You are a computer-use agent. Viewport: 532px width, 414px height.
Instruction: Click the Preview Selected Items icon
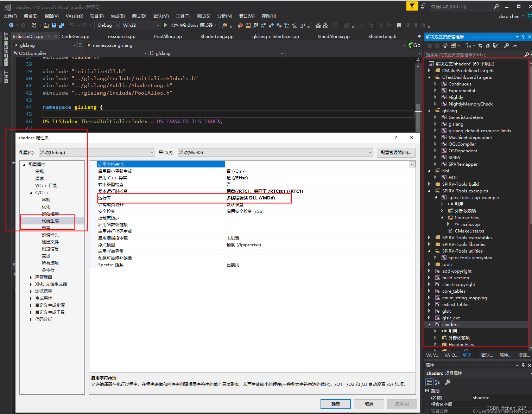click(x=514, y=46)
